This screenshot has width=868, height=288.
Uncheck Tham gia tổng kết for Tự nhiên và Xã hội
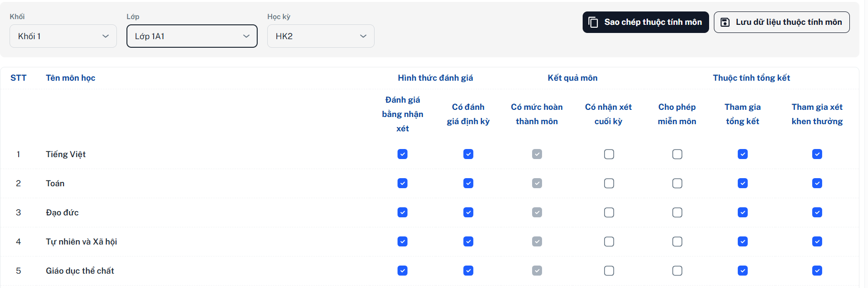click(743, 242)
